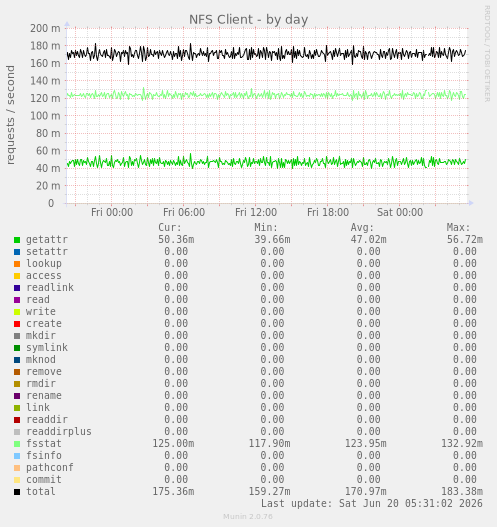497x527 pixels.
Task: Click getattr current value 50.36m
Action: pyautogui.click(x=176, y=240)
